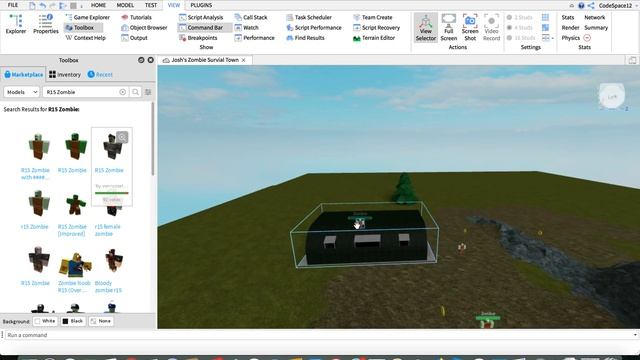640x360 pixels.
Task: Open Game Explorer
Action: point(87,17)
